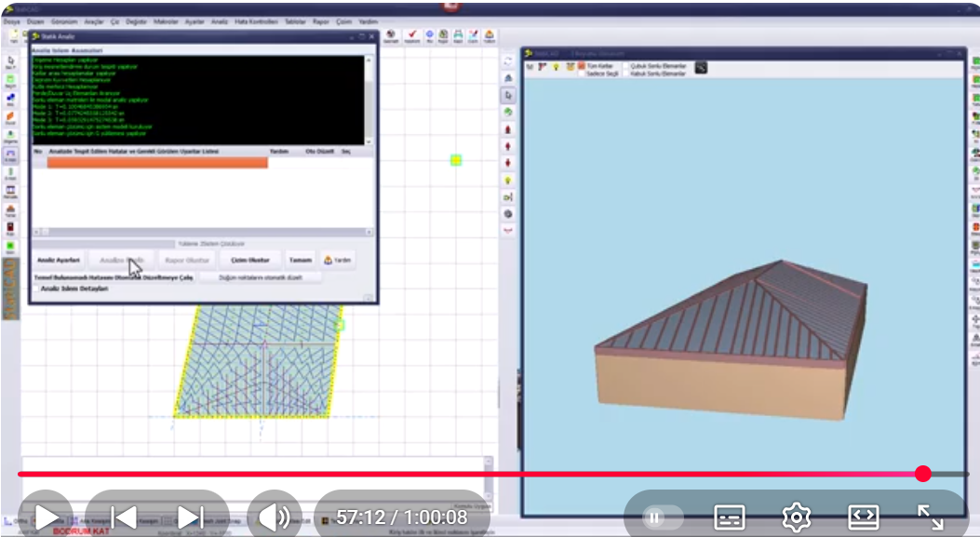Check the Çubuk Sonlu Elemanlar option

pyautogui.click(x=626, y=66)
